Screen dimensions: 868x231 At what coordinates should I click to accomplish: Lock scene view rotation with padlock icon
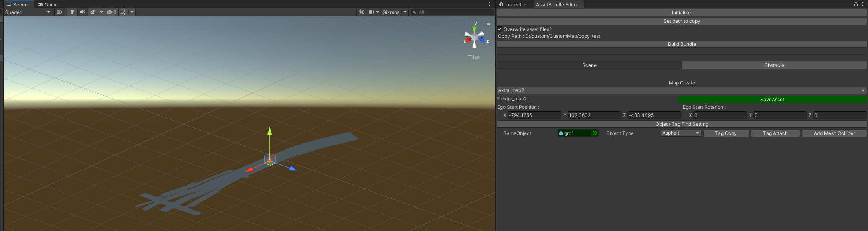pos(488,24)
